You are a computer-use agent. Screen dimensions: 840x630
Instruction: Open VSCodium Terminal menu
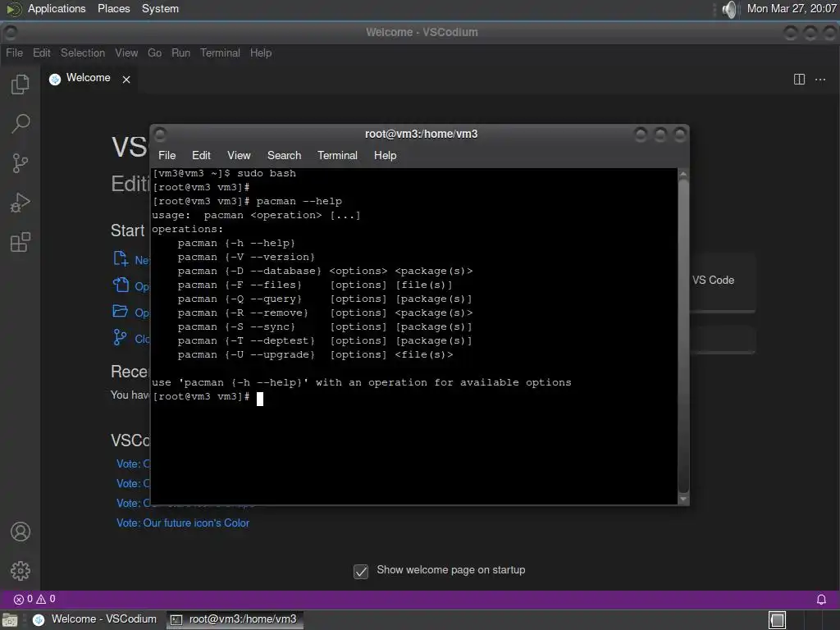220,52
